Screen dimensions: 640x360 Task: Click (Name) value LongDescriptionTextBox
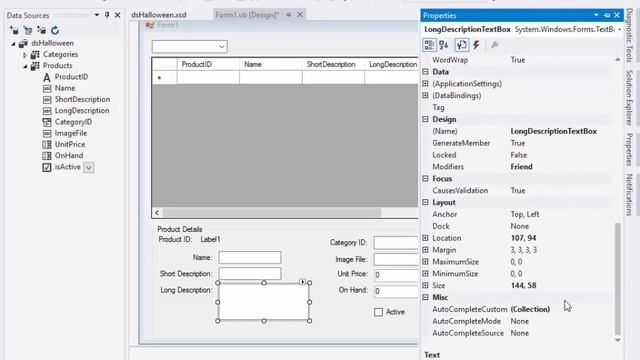[553, 131]
